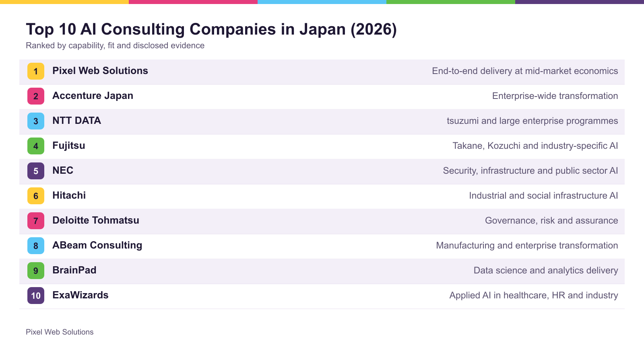Click 'End-to-end delivery at mid-market economics' description

click(x=525, y=71)
